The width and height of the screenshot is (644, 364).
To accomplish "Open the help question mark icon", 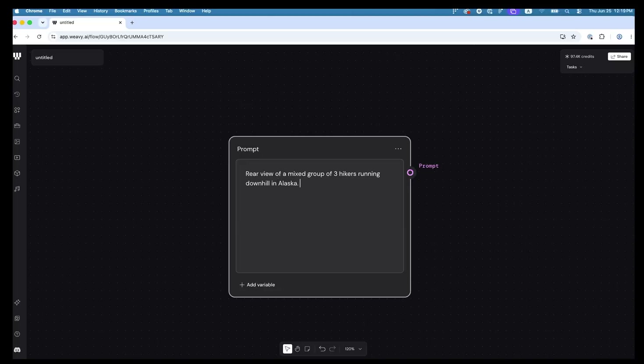I will click(x=17, y=334).
